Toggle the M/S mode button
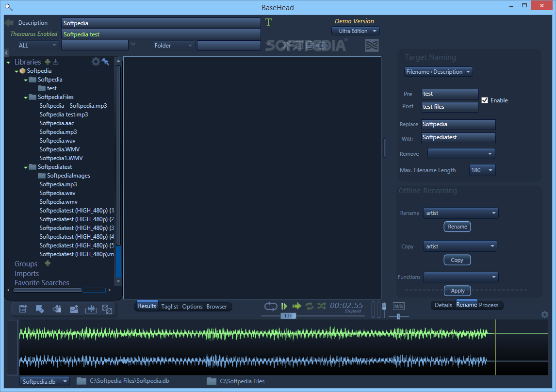 click(398, 306)
